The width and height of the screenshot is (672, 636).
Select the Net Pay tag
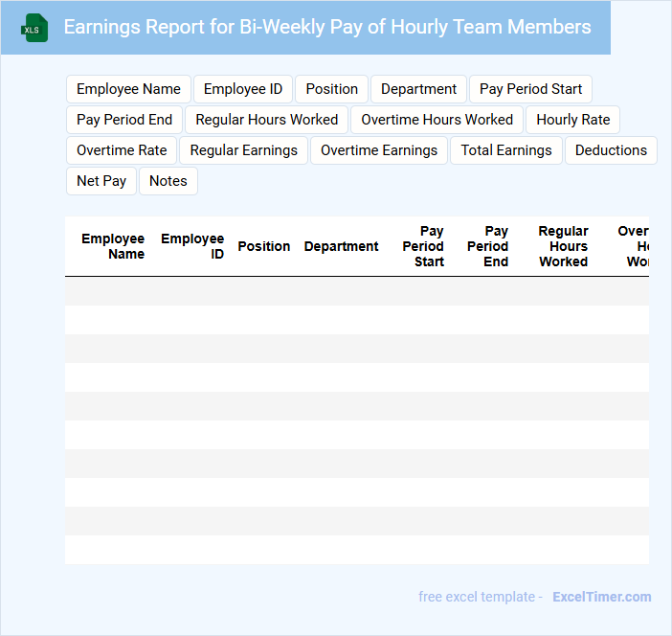101,181
